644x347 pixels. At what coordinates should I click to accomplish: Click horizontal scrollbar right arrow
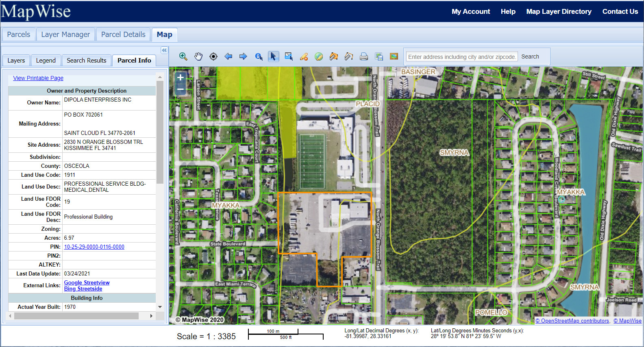coord(151,316)
